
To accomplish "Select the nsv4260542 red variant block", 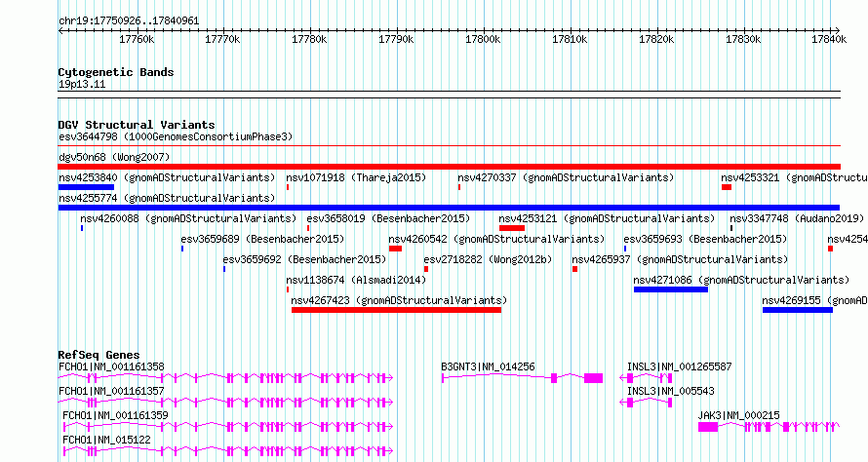I will 395,249.
